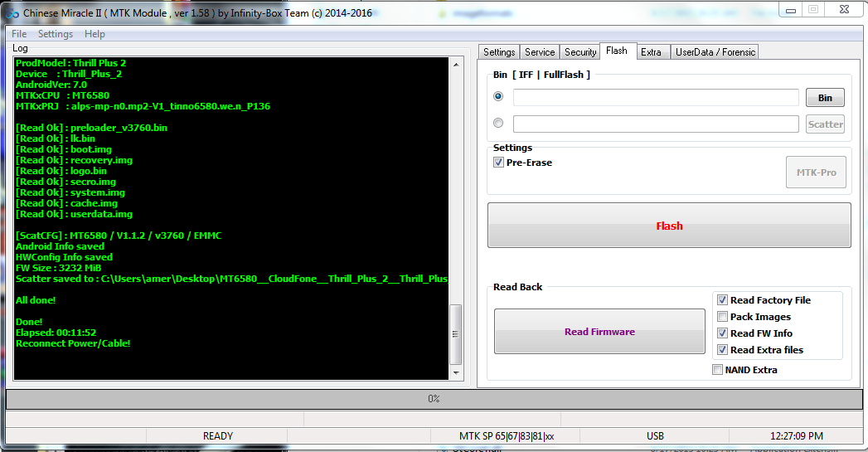Click the MTK SP 65|67|83|81|xx status entry
Viewport: 868px width, 452px height.
click(x=506, y=436)
